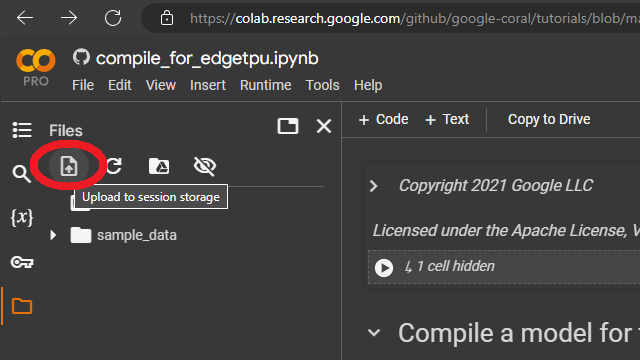The image size is (640, 360).
Task: Toggle the Files folder sidebar icon
Action: 22,306
